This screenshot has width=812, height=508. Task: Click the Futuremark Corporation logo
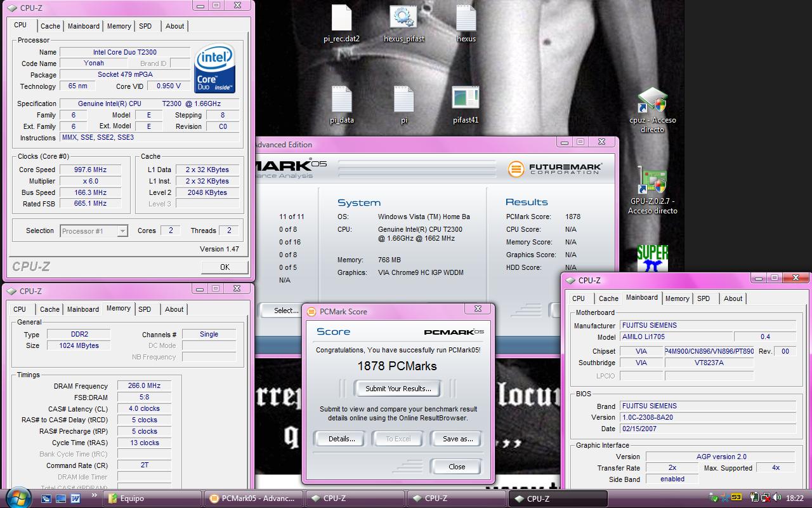click(x=555, y=169)
